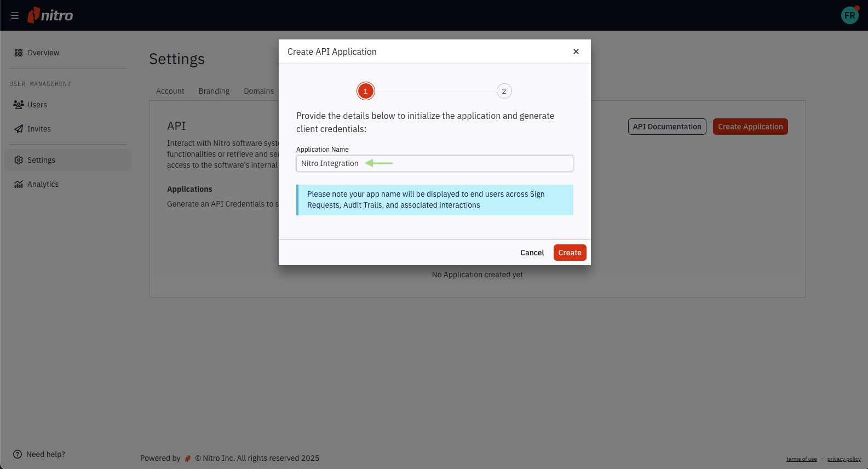Click the Settings gear icon
The image size is (868, 469).
tap(19, 160)
